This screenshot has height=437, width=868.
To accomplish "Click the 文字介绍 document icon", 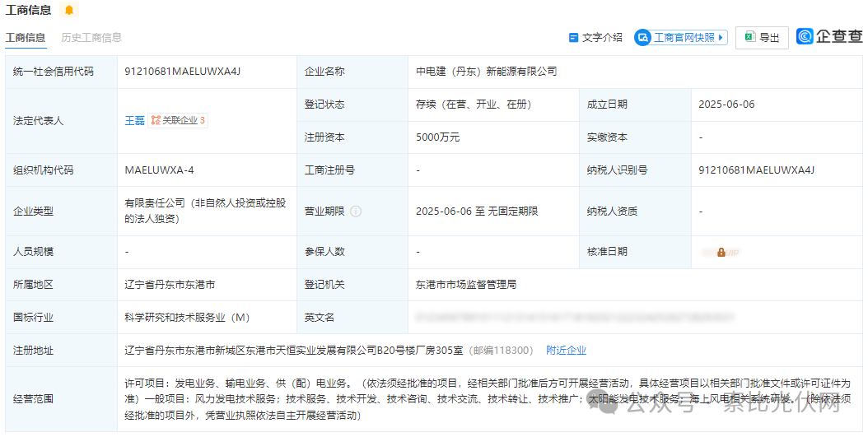I will pyautogui.click(x=574, y=38).
